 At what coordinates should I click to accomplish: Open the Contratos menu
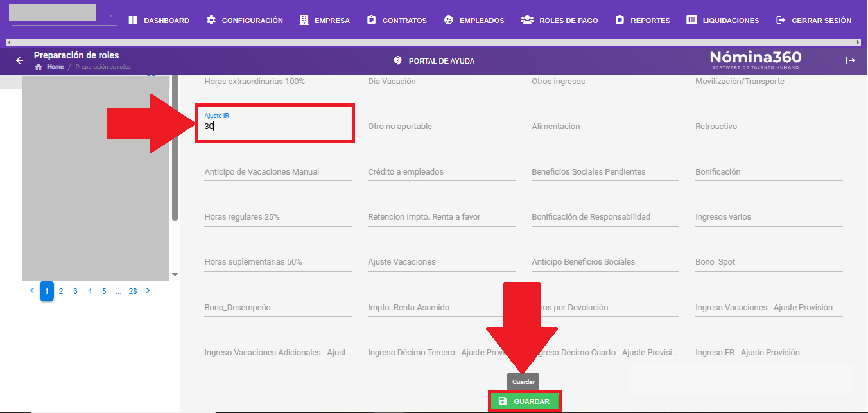pyautogui.click(x=397, y=21)
